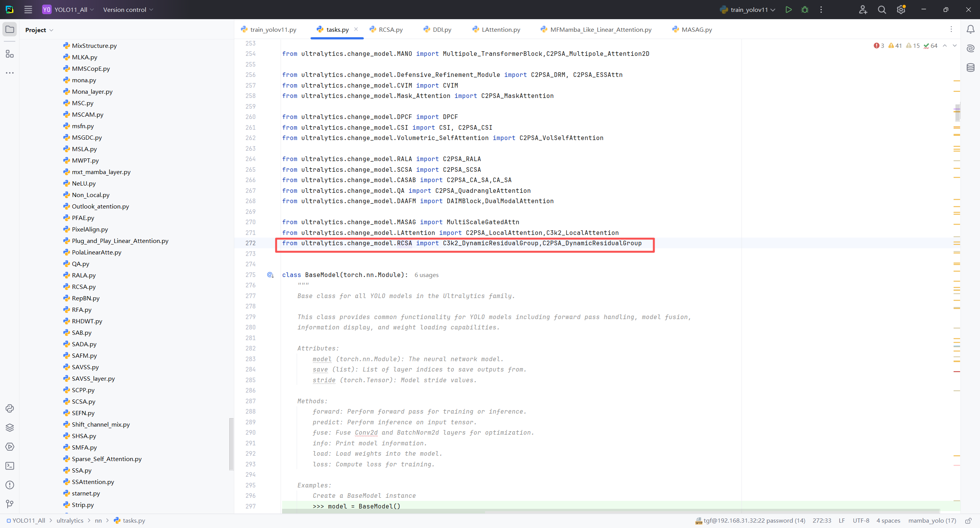Toggle the read-only lock icon

(969, 521)
